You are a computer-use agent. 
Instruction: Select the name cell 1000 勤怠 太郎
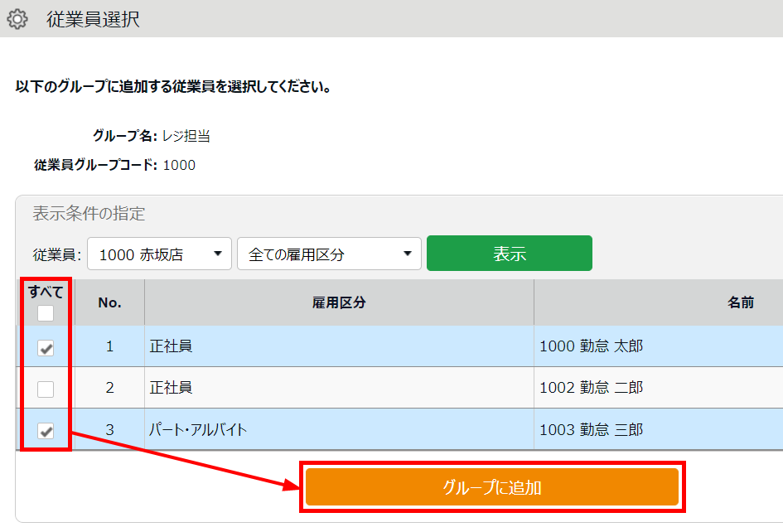(x=591, y=346)
